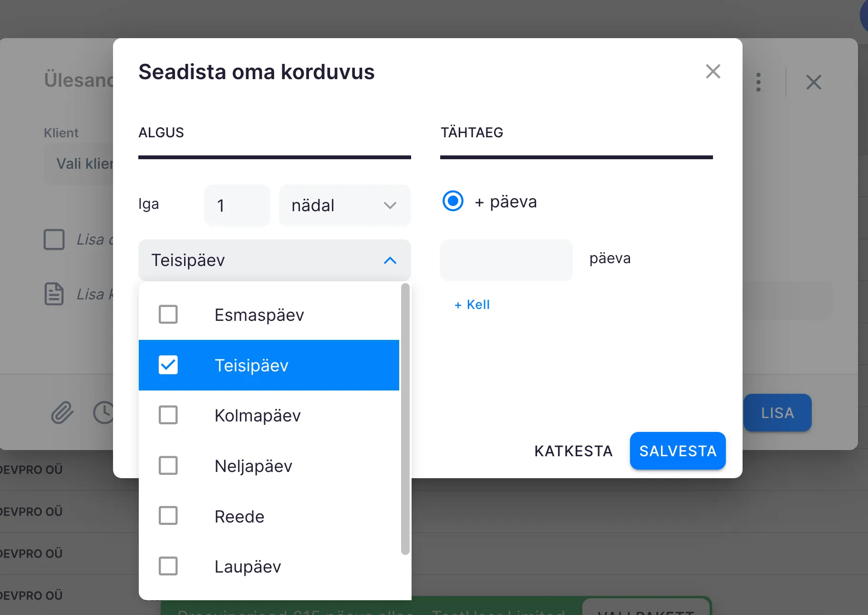
Task: Close the Seadista oma korduvus dialog
Action: pyautogui.click(x=713, y=72)
